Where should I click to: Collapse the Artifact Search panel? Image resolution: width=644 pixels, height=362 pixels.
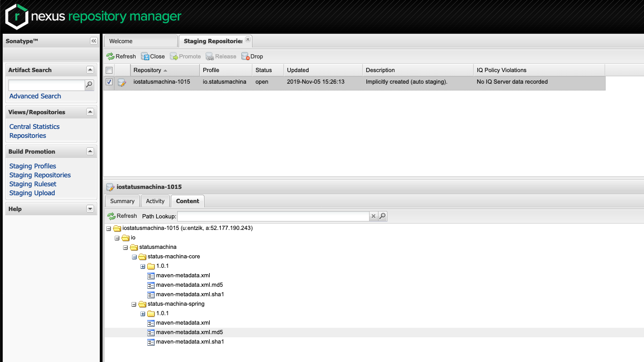tap(90, 70)
